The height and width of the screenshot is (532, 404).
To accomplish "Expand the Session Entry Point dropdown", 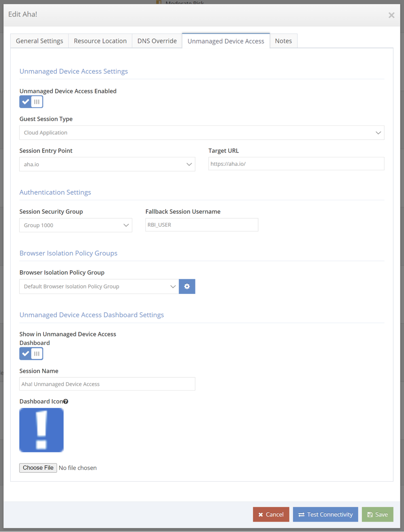I will tap(107, 164).
